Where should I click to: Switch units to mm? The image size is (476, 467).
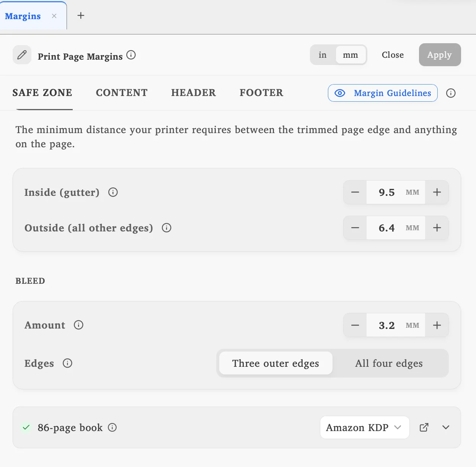[350, 55]
